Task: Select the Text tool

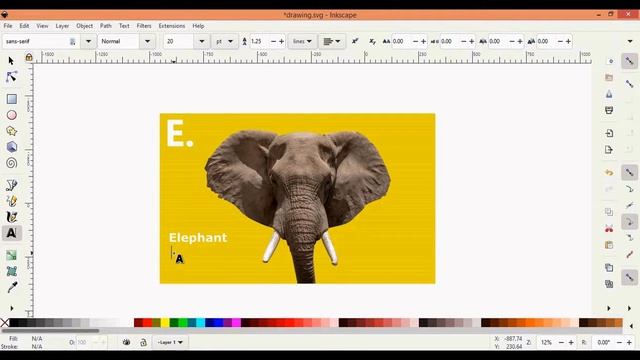Action: 11,233
